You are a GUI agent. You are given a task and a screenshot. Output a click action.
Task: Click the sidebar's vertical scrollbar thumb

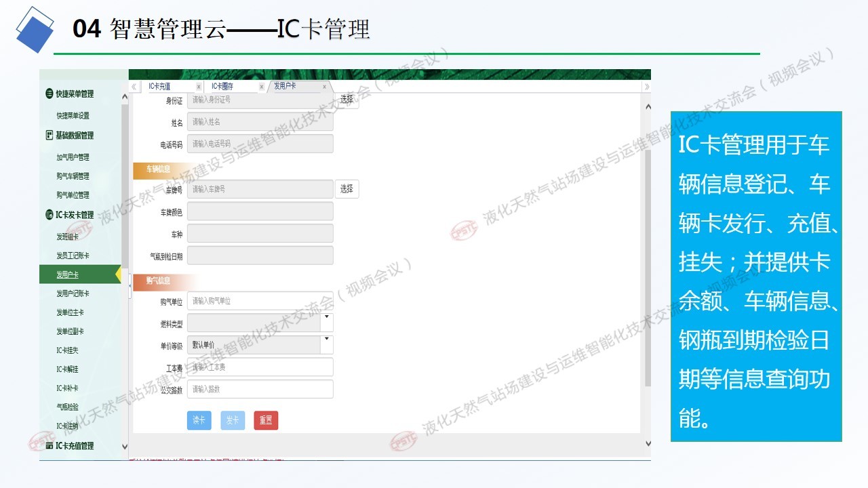tap(125, 186)
